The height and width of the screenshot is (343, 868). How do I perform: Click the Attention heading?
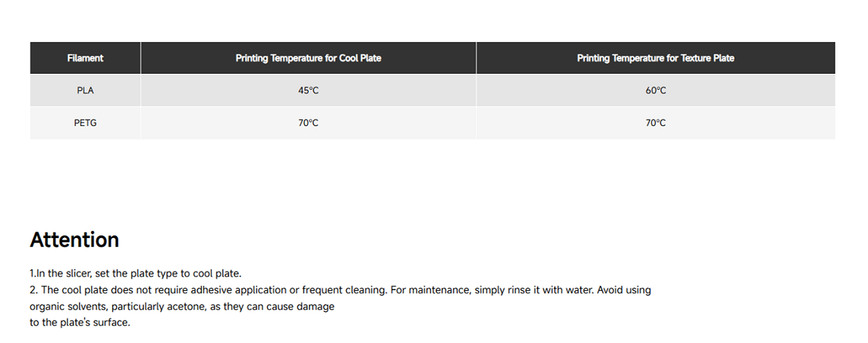(75, 240)
